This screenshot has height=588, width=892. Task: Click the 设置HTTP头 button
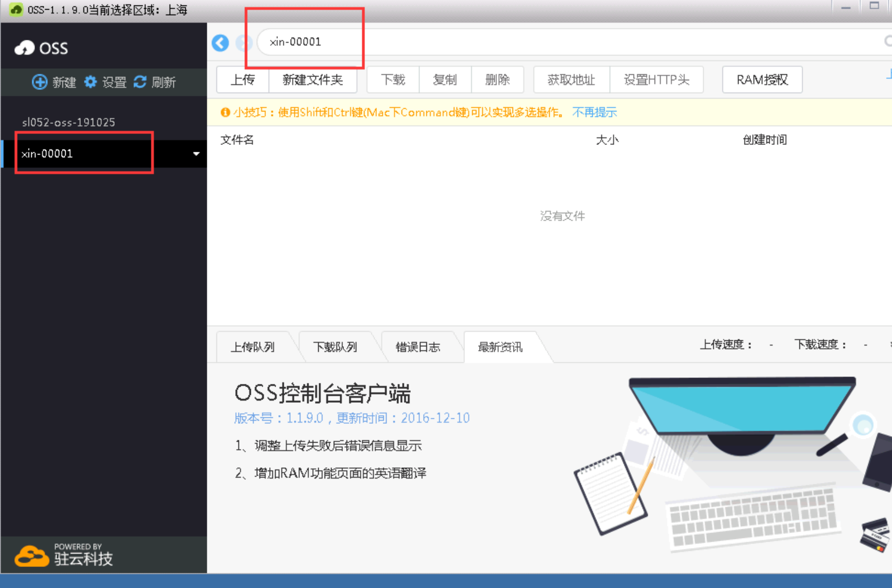[657, 80]
